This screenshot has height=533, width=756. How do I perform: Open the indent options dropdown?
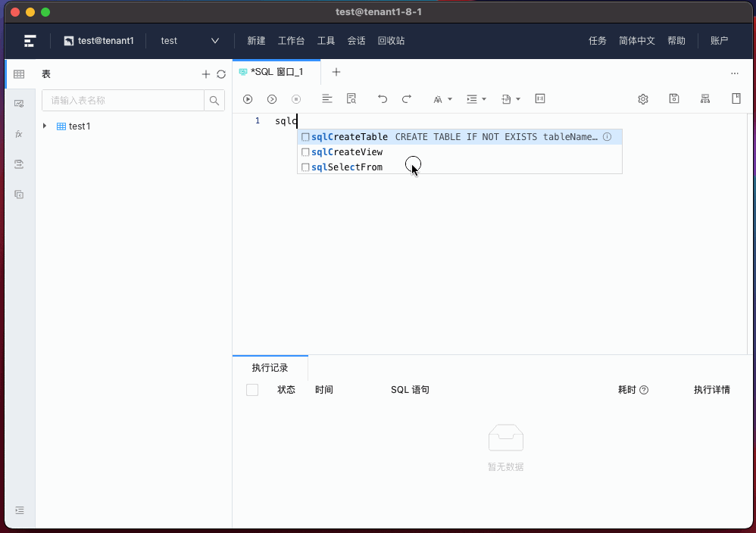point(476,99)
